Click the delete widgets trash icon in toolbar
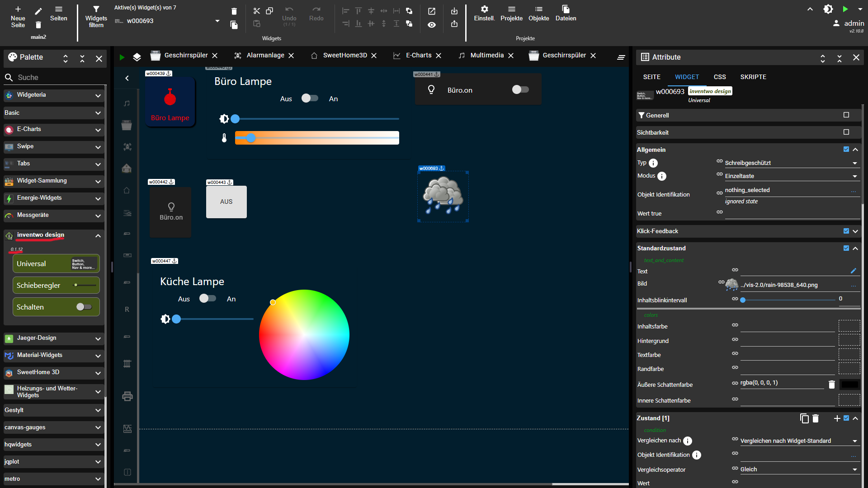Screen dimensions: 868x488 pyautogui.click(x=234, y=11)
